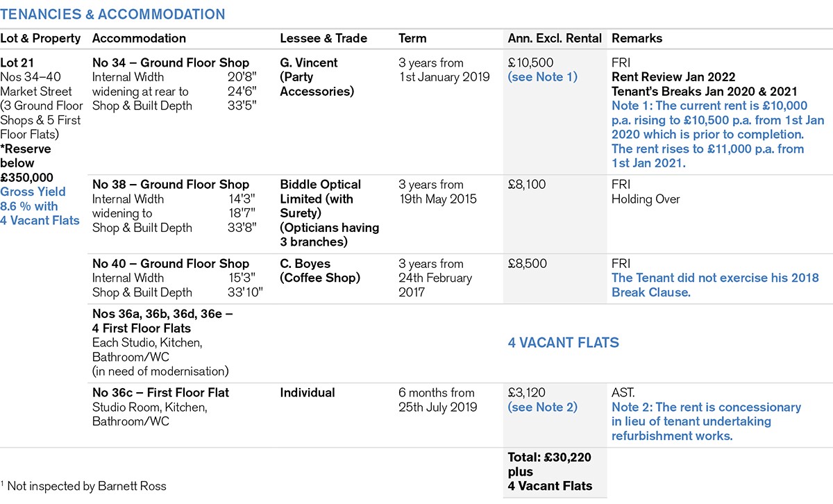
Task: Click the Ann. Excl. Rental column header
Action: 555,38
